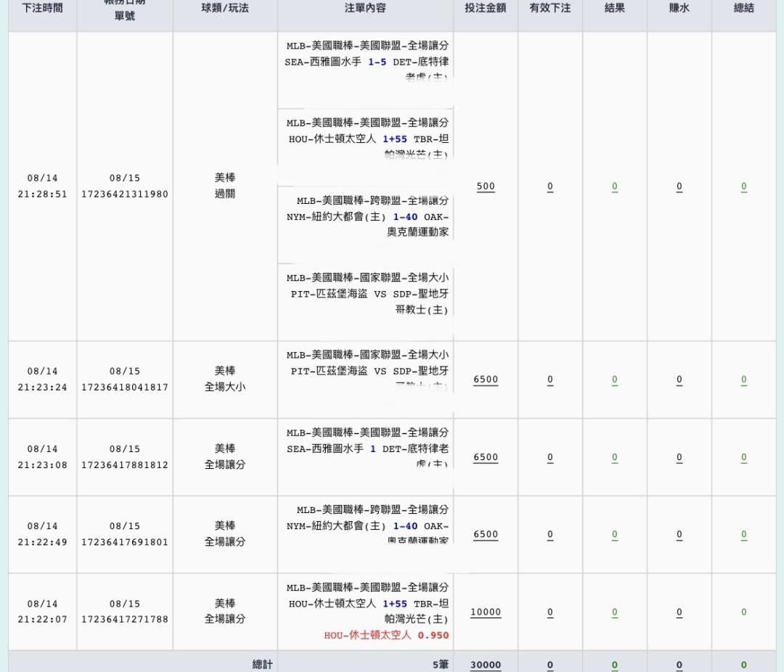Select order number 17236421311980
Viewport: 784px width, 672px height.
click(125, 194)
